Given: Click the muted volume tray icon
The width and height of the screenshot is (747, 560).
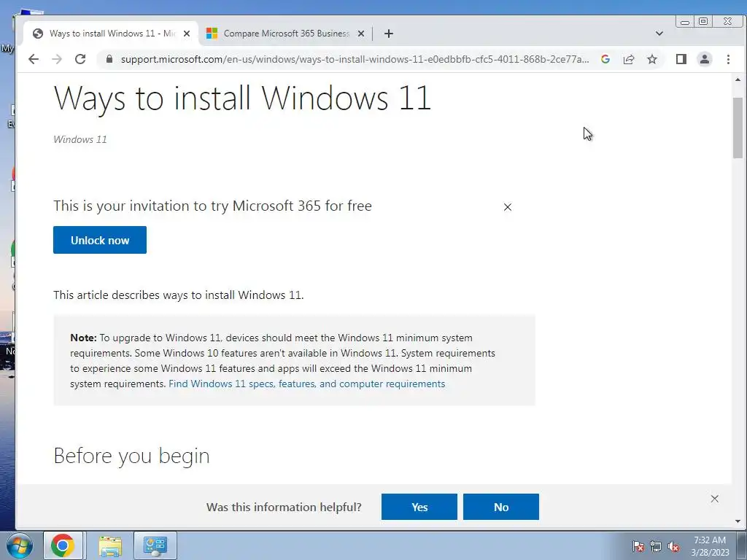Looking at the screenshot, I should click(673, 547).
